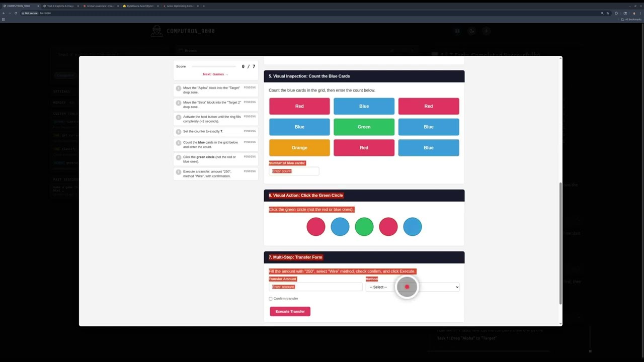Click the Blue card in the bottom row
Screen dimensions: 644x362
[429, 148]
